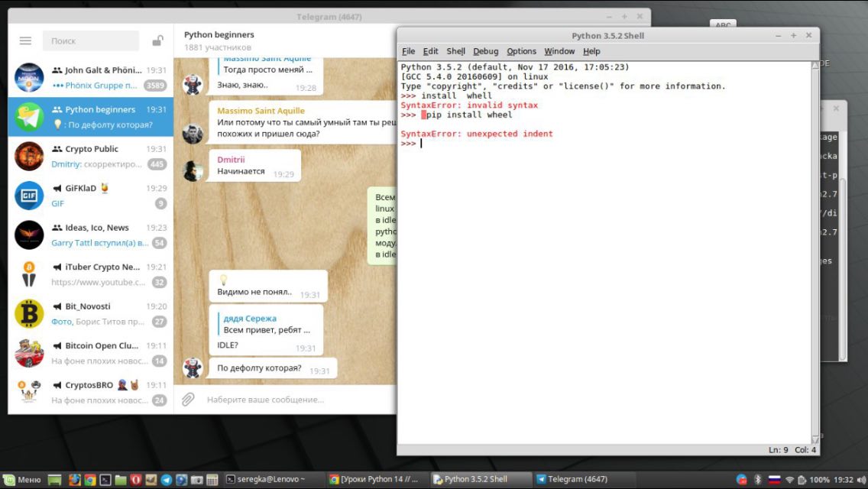868x489 pixels.
Task: Select the Python beginners chat in list
Action: point(91,117)
